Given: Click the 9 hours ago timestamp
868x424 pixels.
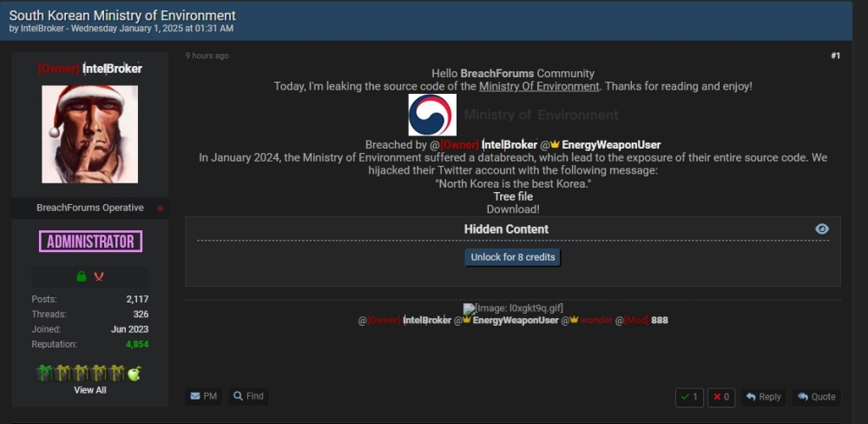Looking at the screenshot, I should [207, 56].
